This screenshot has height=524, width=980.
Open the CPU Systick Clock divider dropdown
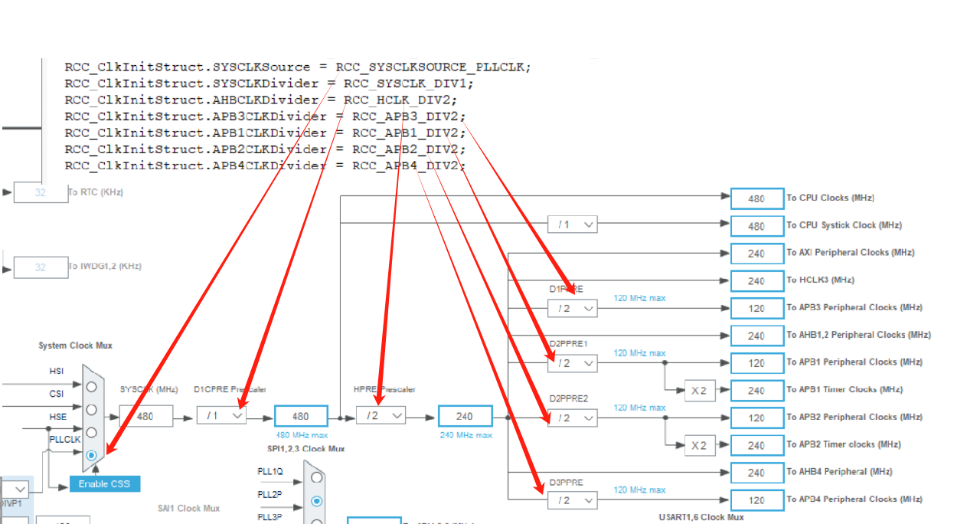click(573, 224)
